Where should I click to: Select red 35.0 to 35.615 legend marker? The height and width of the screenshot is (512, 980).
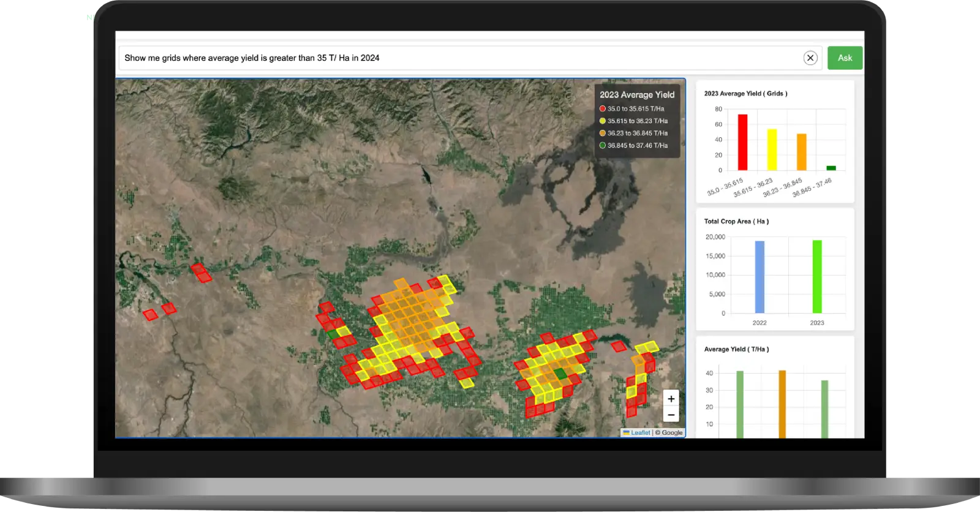click(x=603, y=108)
